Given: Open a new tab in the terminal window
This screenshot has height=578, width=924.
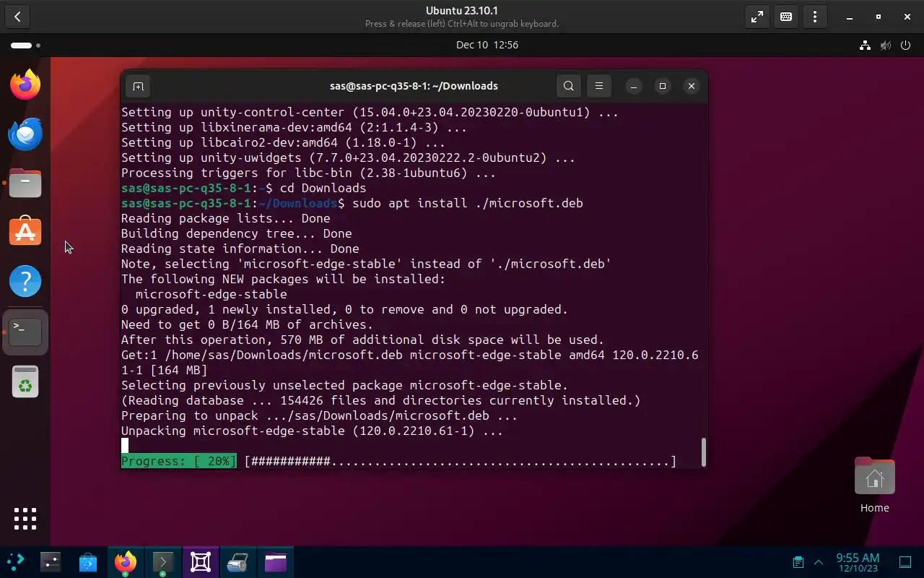Looking at the screenshot, I should [138, 86].
